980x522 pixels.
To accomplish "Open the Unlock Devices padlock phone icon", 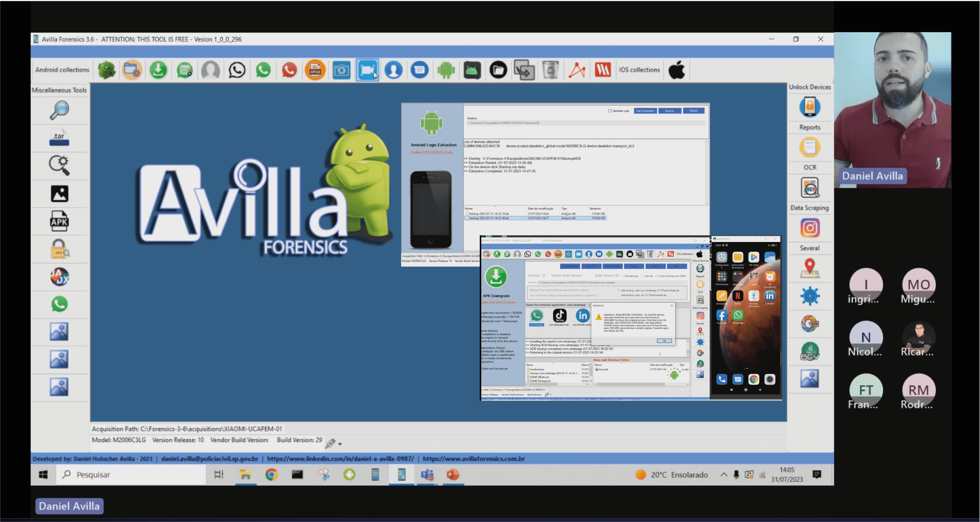I will [x=810, y=107].
